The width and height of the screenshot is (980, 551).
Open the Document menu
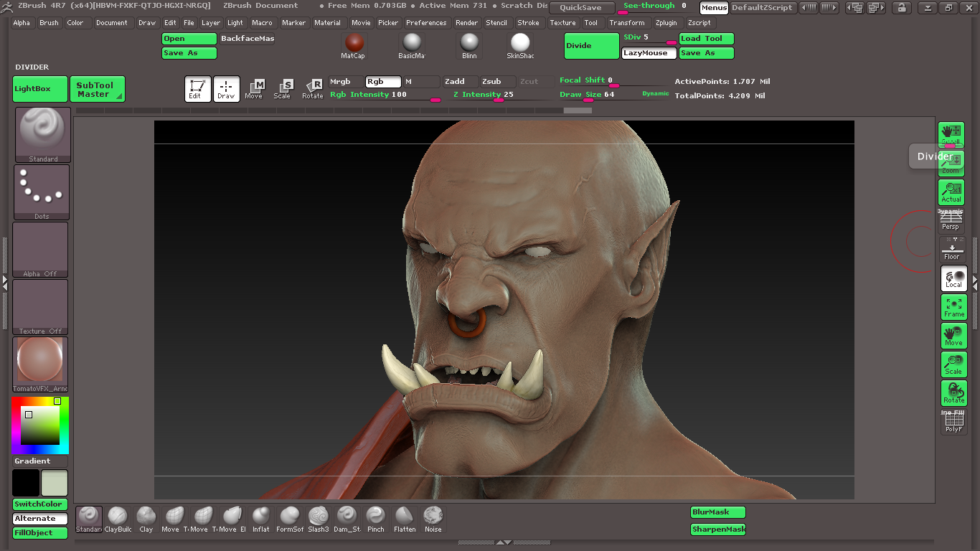(x=112, y=23)
